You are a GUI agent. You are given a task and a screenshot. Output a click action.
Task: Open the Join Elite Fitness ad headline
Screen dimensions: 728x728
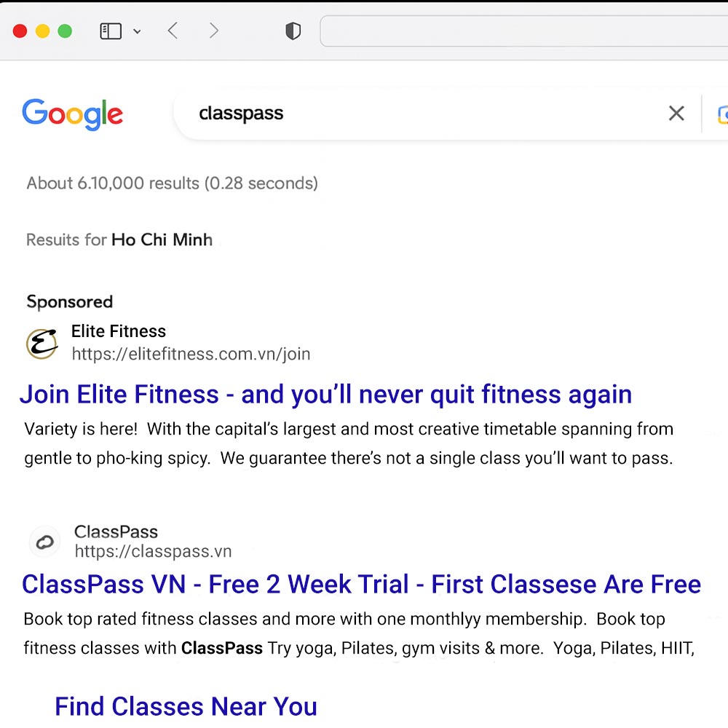coord(325,395)
